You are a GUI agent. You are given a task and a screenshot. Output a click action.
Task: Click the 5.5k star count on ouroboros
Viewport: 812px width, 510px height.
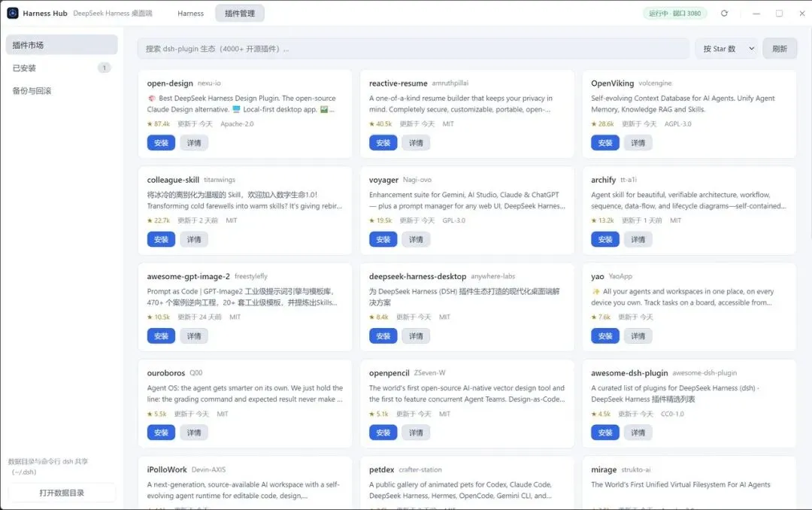click(x=157, y=414)
